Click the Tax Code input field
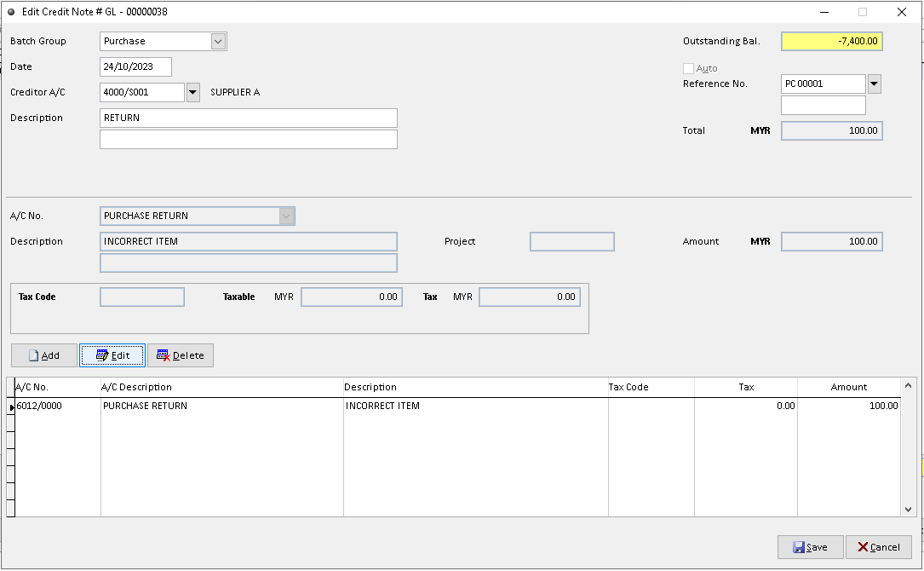The height and width of the screenshot is (571, 924). (x=142, y=297)
